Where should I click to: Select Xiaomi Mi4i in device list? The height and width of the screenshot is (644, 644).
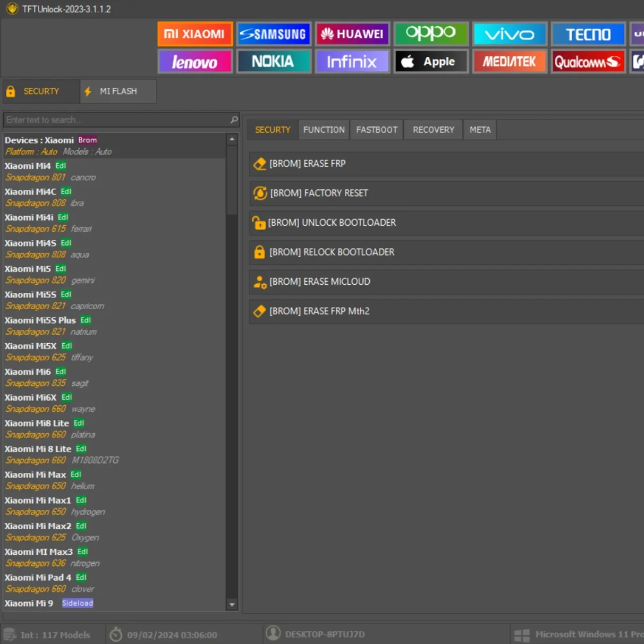coord(114,223)
